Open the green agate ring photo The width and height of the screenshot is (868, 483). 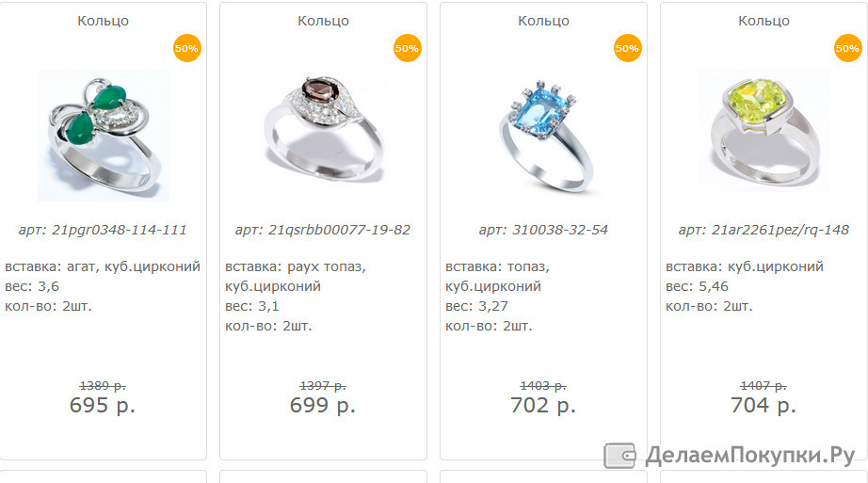pos(104,136)
